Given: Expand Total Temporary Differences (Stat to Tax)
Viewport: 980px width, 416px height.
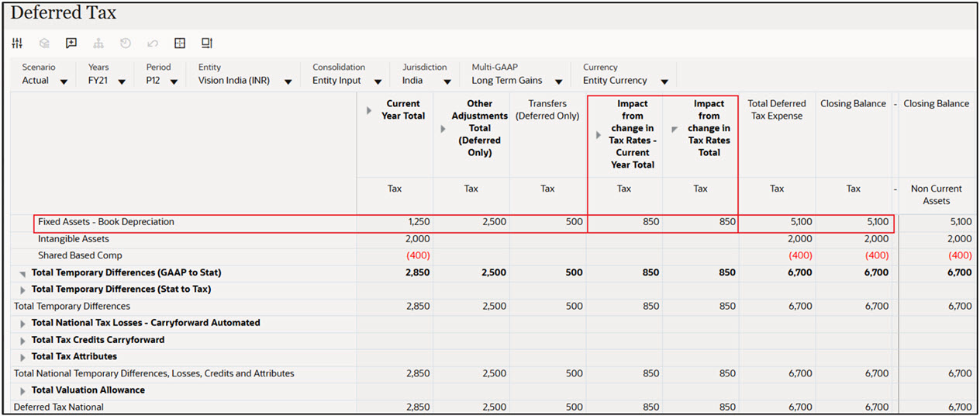Looking at the screenshot, I should (x=22, y=289).
